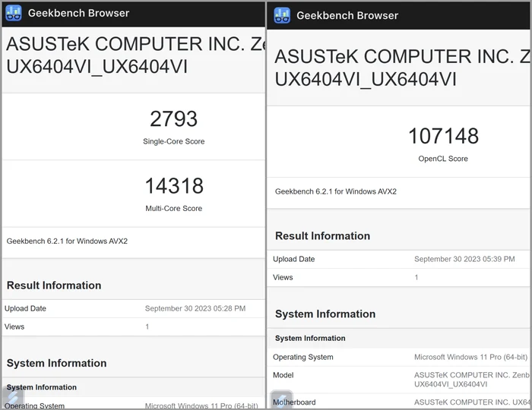The image size is (532, 410).
Task: Click the Geekbench logo icon in left panel
Action: [x=14, y=13]
